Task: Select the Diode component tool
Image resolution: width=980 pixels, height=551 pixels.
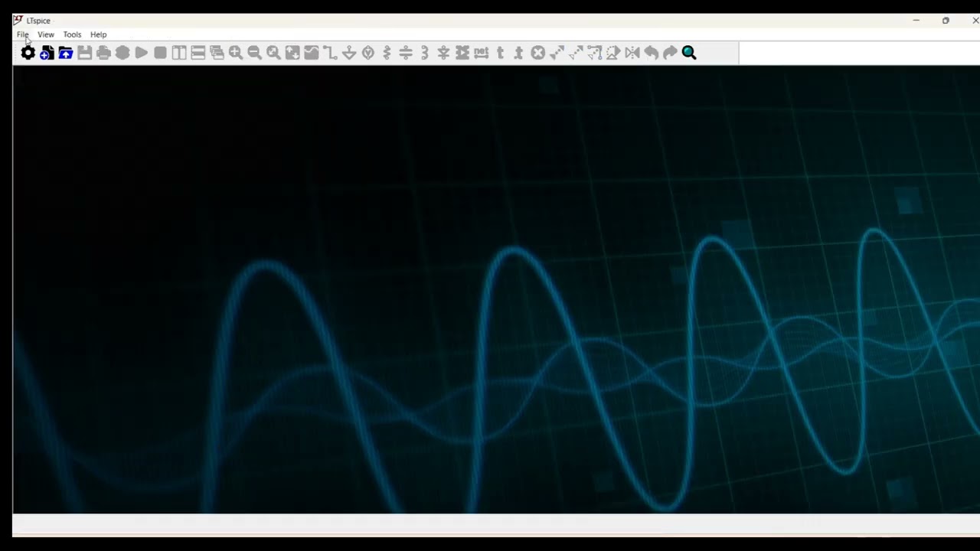Action: (443, 53)
